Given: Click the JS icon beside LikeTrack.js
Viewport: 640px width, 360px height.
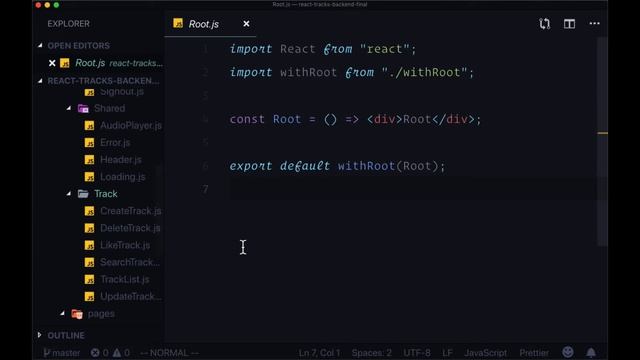Looking at the screenshot, I should point(89,245).
